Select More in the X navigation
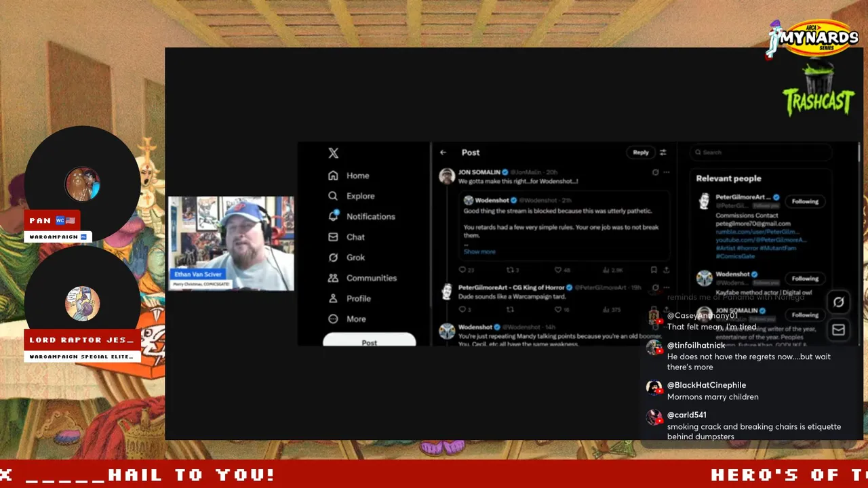 pyautogui.click(x=356, y=319)
